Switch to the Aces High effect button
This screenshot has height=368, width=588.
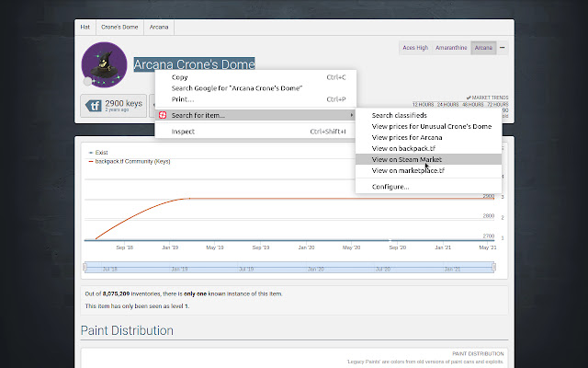pyautogui.click(x=415, y=48)
